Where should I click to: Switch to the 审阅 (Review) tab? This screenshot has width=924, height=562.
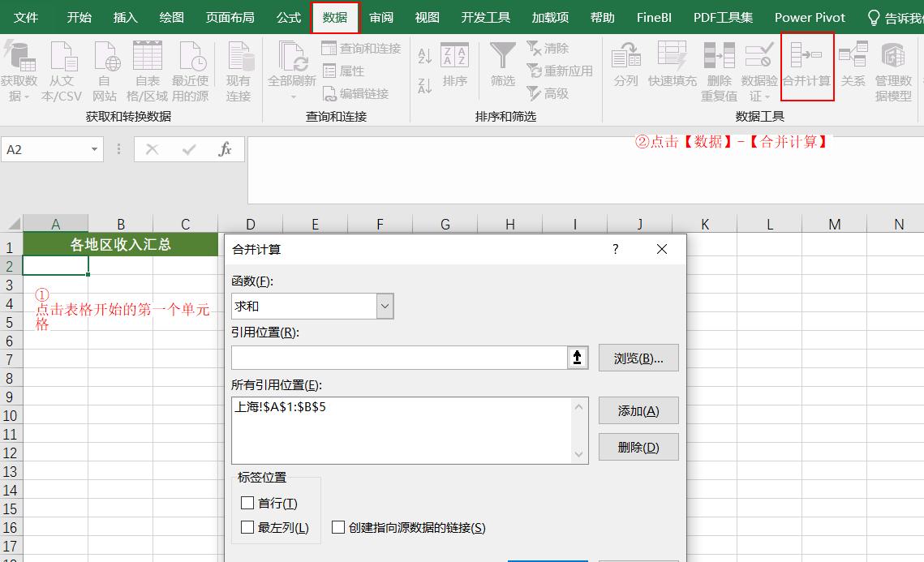(381, 18)
